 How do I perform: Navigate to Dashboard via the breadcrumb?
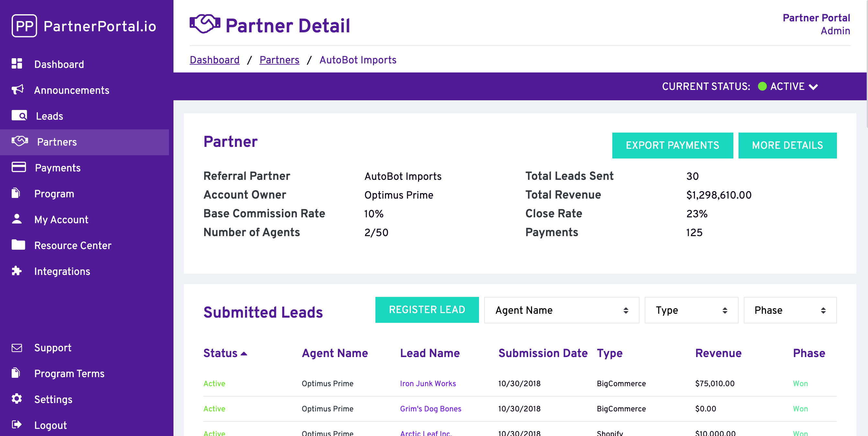(x=215, y=60)
